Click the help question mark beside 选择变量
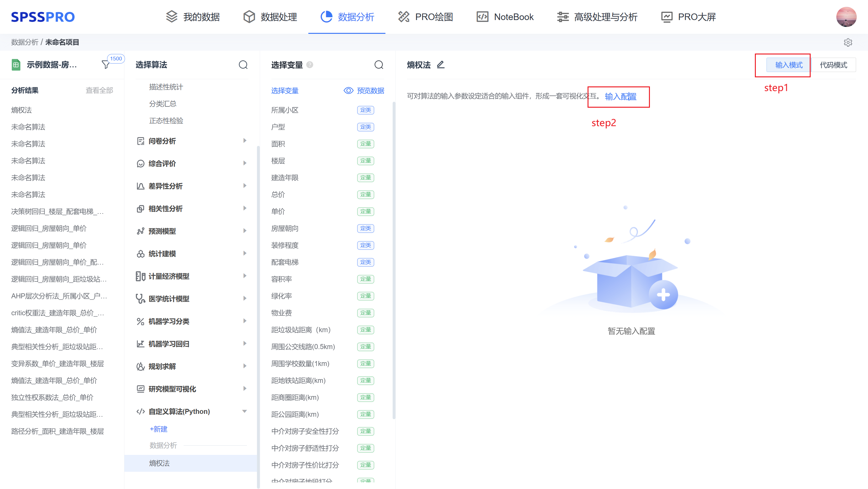Screen dimensions: 868x489 [310, 64]
